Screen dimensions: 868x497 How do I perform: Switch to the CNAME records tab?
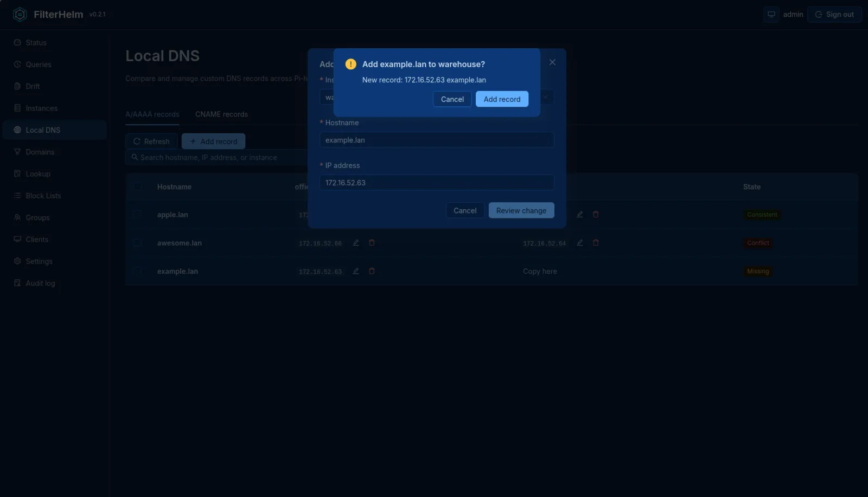coord(221,114)
